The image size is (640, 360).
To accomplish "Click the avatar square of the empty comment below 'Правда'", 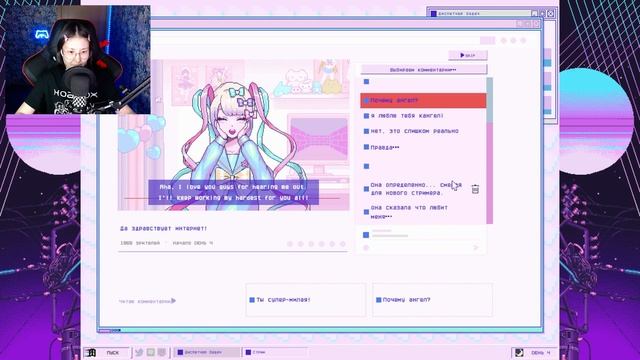I will click(x=366, y=166).
